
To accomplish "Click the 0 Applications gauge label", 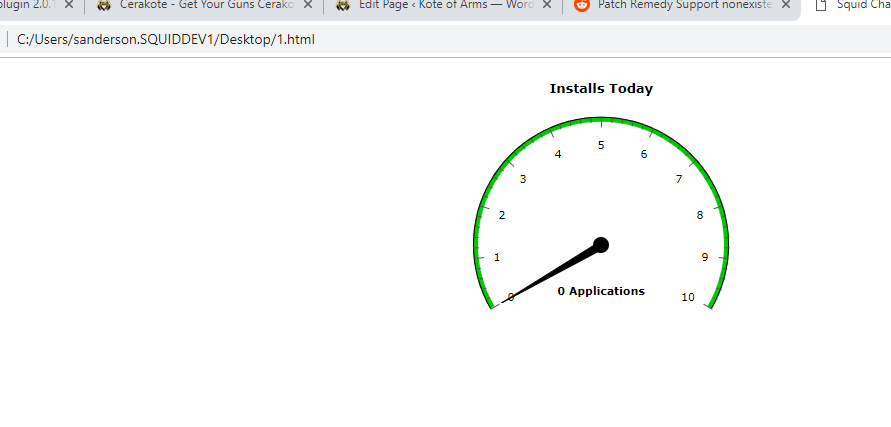I will tap(601, 291).
